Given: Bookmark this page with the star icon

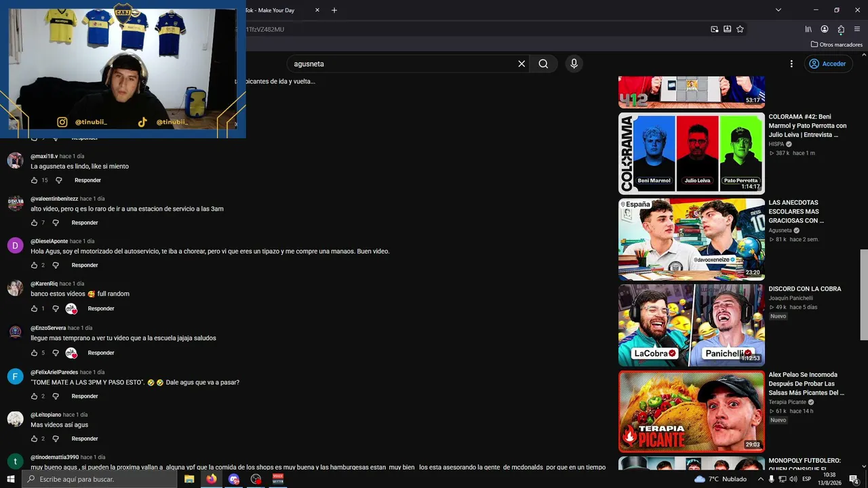Looking at the screenshot, I should pyautogui.click(x=740, y=29).
